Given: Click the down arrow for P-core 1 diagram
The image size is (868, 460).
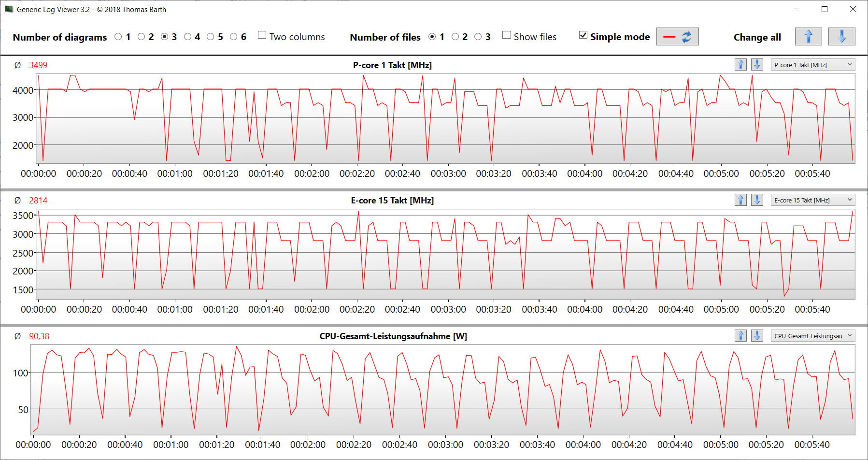Looking at the screenshot, I should [x=757, y=65].
